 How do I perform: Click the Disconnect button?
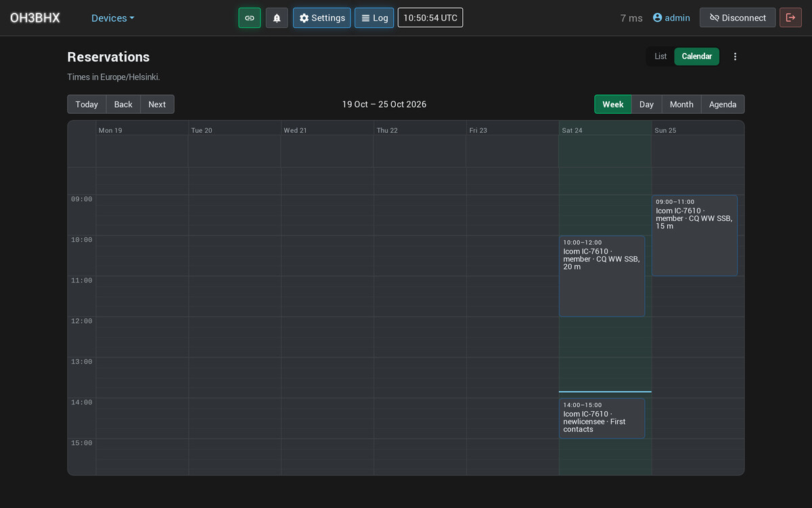coord(738,18)
